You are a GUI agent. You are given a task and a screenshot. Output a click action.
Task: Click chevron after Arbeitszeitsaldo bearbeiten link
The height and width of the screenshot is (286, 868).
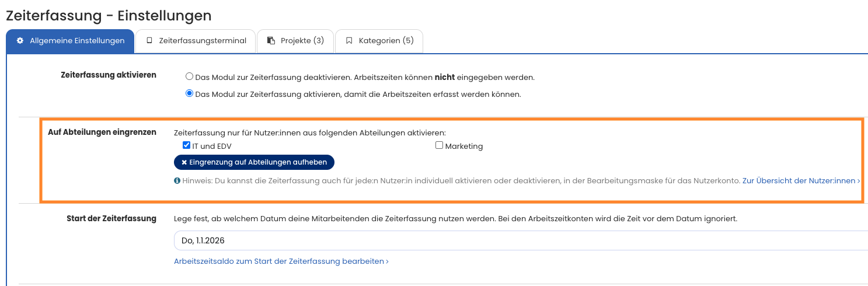[387, 261]
